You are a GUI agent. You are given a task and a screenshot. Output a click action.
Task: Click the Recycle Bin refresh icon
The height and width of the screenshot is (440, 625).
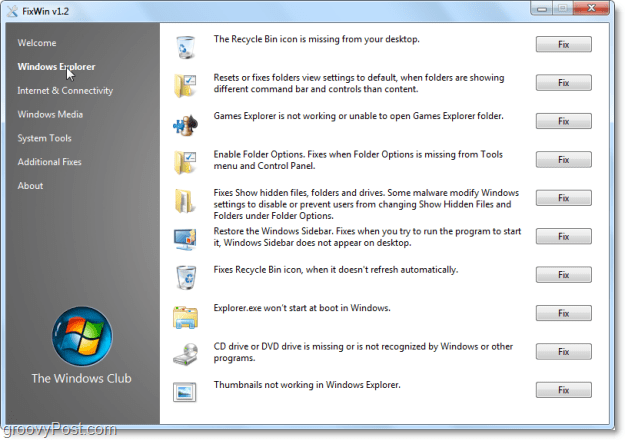tap(186, 277)
